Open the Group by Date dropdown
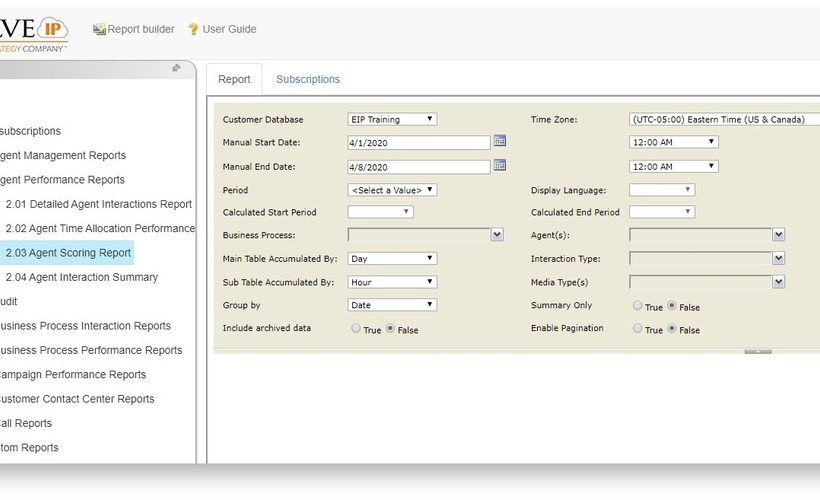This screenshot has width=820, height=500. click(x=392, y=305)
